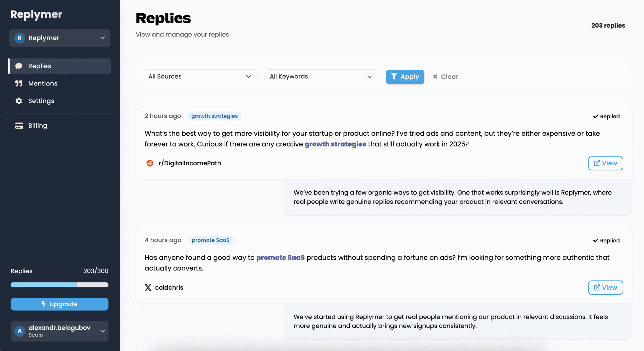Click the Replies speech bubble icon
Screen dimensions: 644x351
[x=19, y=66]
